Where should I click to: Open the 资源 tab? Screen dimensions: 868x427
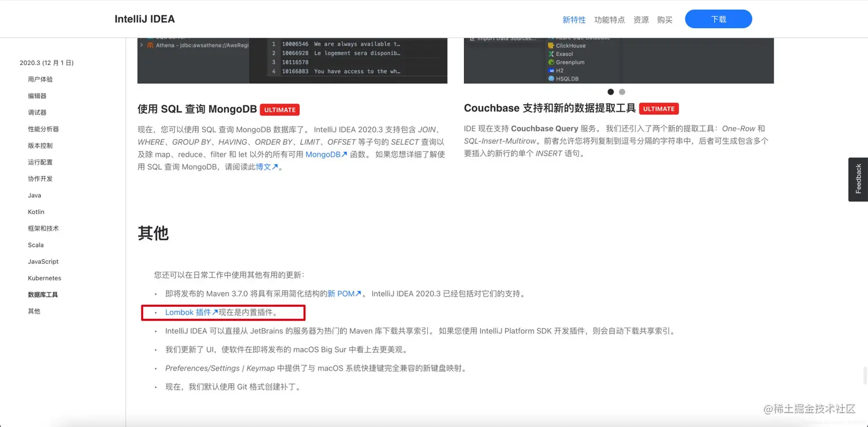click(x=641, y=20)
